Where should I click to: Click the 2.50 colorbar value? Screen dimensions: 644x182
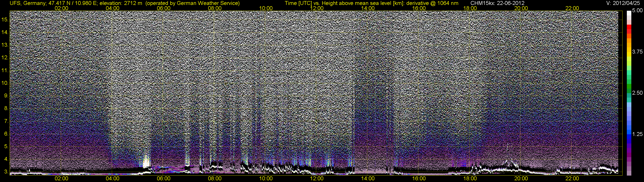637,93
